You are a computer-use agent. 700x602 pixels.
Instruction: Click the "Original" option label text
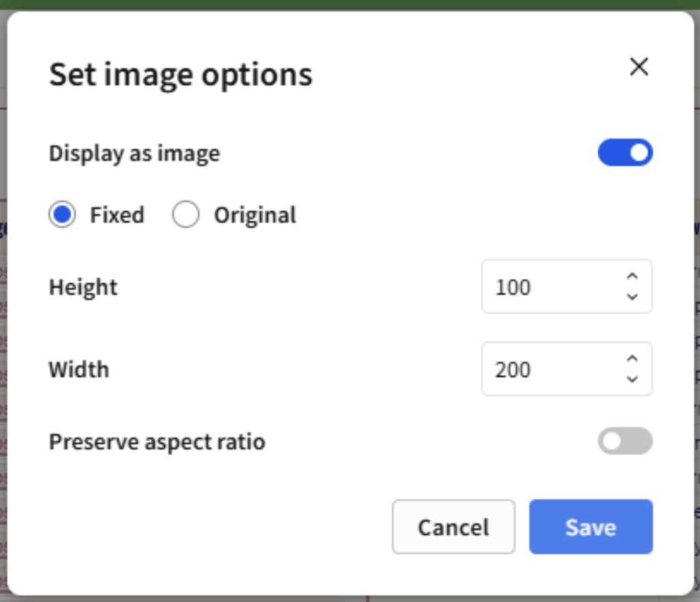pos(255,215)
